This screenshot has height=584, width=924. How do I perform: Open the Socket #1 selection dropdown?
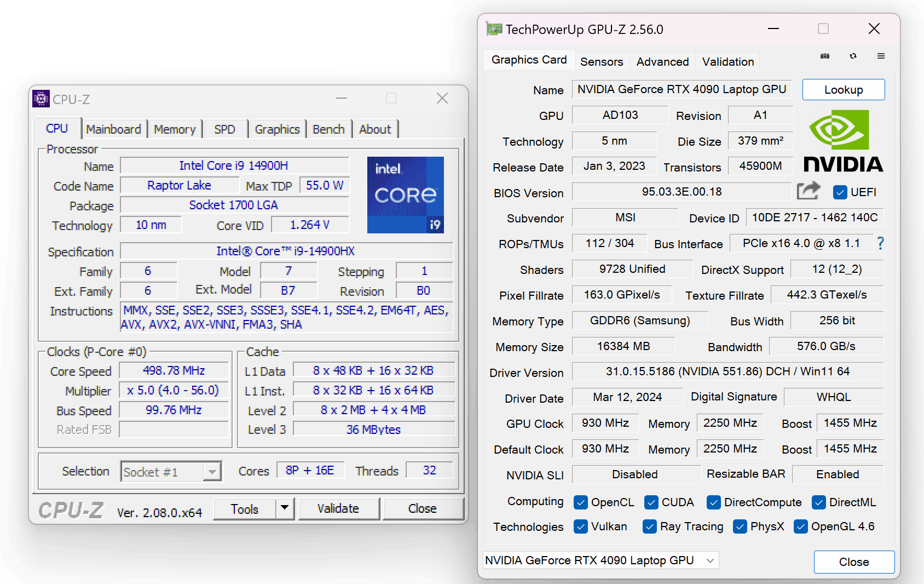212,472
